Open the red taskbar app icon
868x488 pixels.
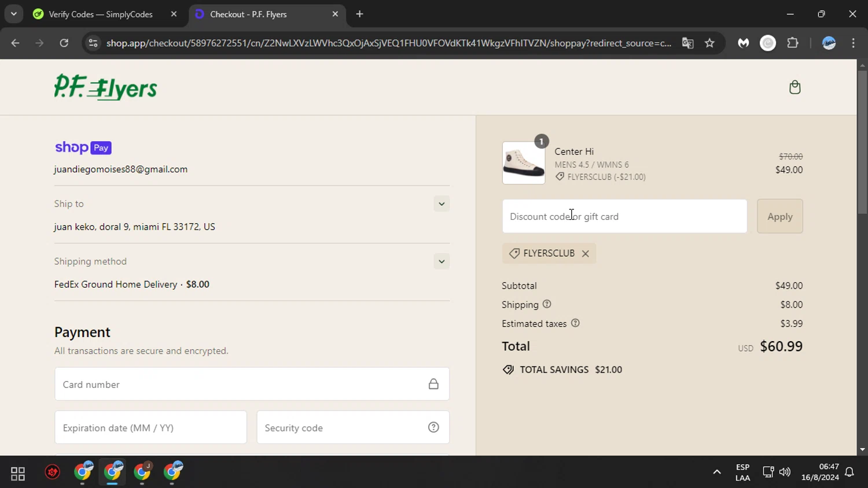click(x=53, y=472)
